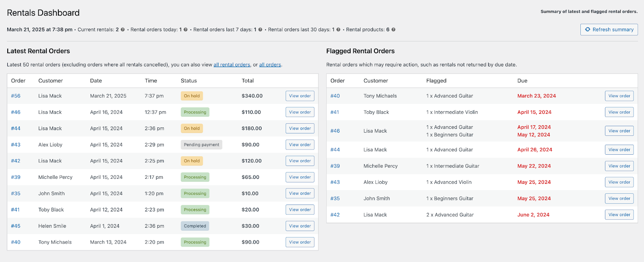Click due date May 22, 2024

(534, 166)
